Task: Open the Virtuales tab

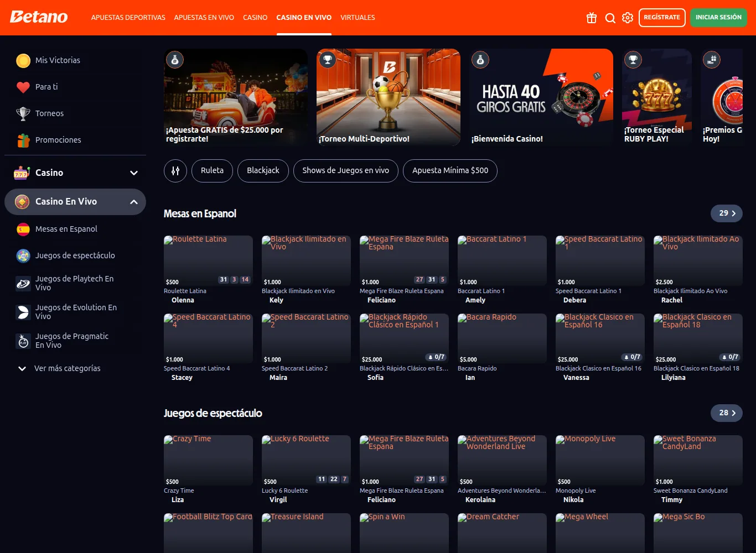Action: pyautogui.click(x=358, y=18)
